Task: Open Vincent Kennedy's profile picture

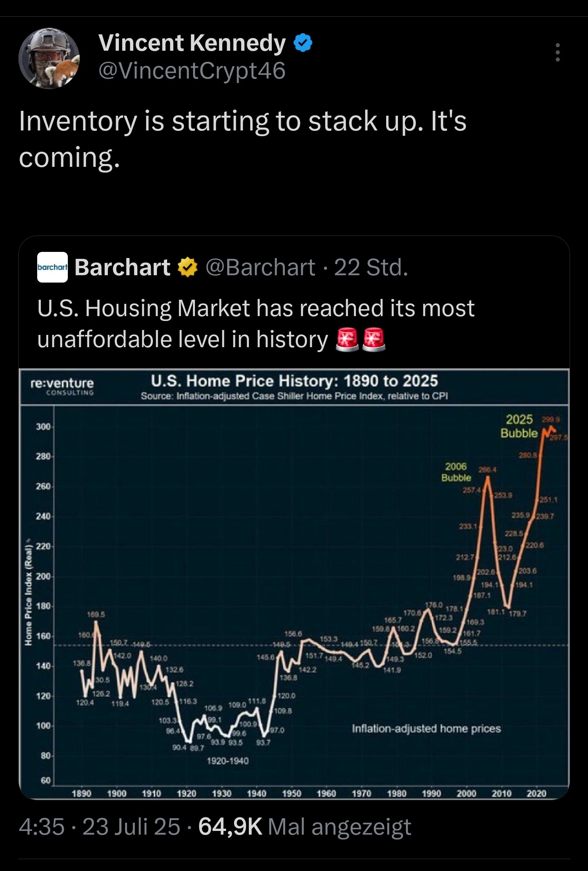Action: (49, 58)
